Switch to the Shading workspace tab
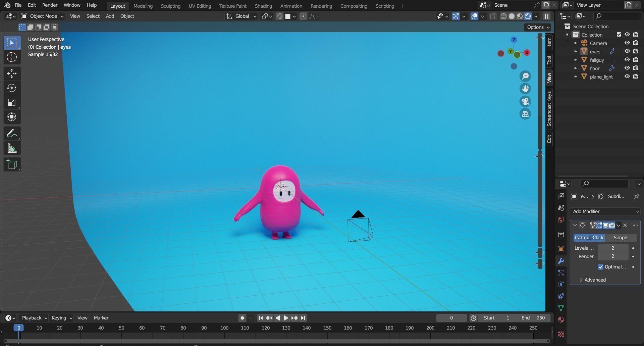This screenshot has width=644, height=346. tap(263, 6)
